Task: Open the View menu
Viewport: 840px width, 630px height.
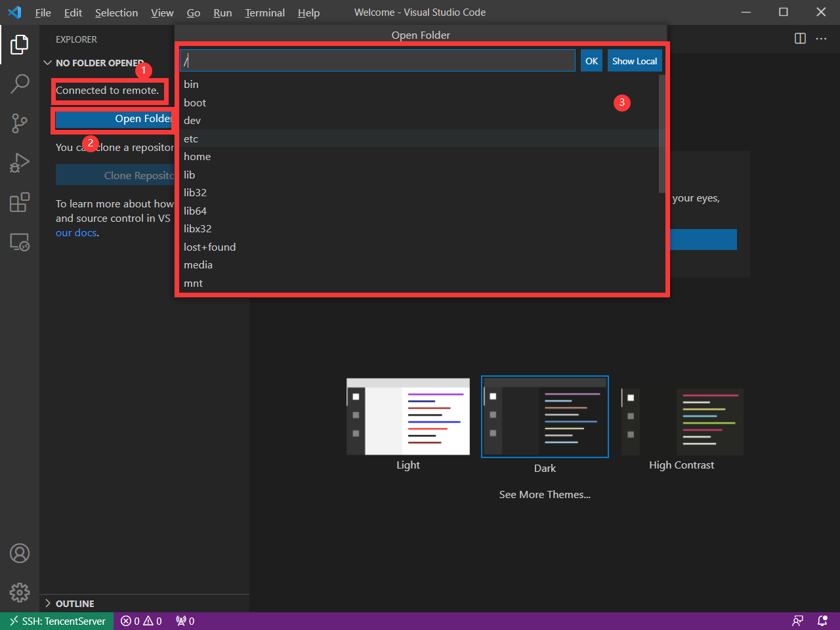Action: point(162,12)
